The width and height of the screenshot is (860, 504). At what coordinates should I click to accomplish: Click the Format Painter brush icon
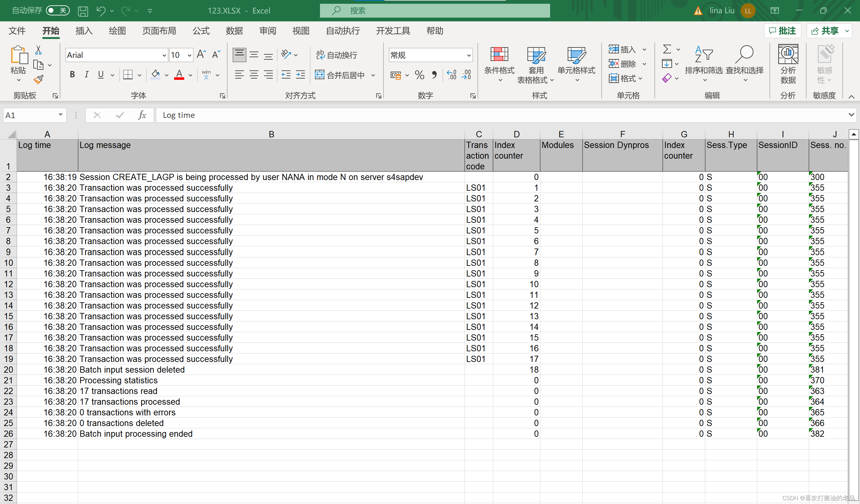tap(39, 79)
